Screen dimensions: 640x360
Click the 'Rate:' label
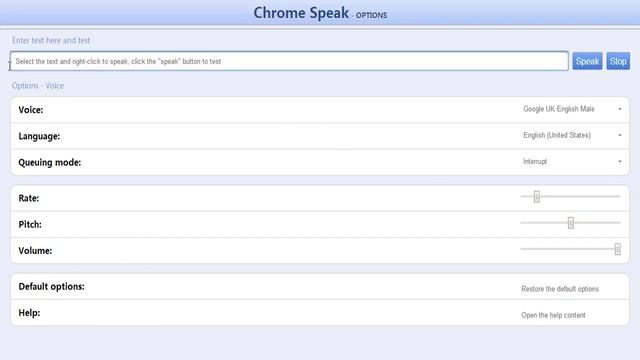tap(29, 198)
